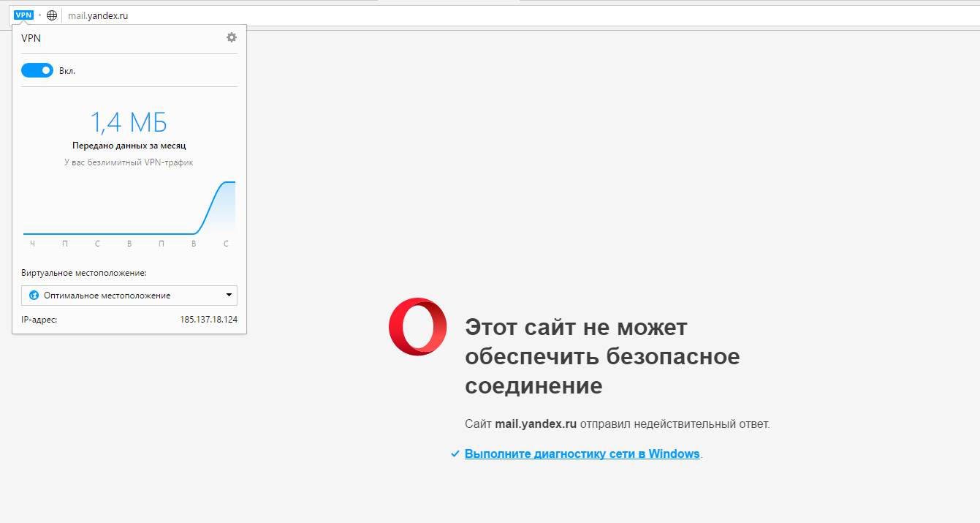The image size is (980, 523).
Task: Click the 1,4 МБ data amount
Action: (129, 121)
